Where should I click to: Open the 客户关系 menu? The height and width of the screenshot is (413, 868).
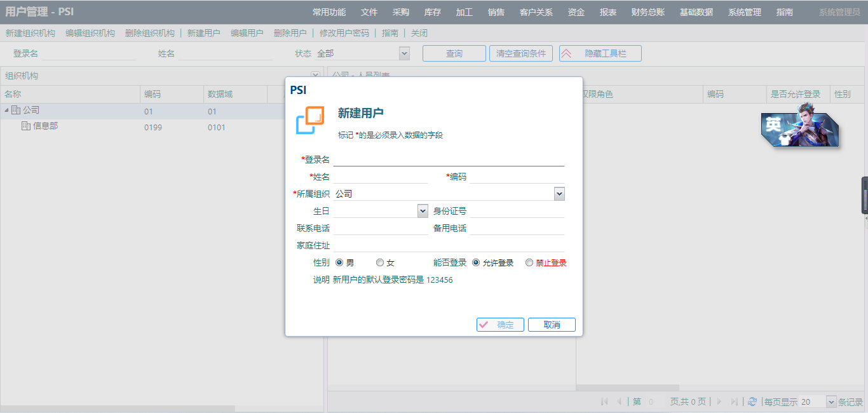pos(536,12)
